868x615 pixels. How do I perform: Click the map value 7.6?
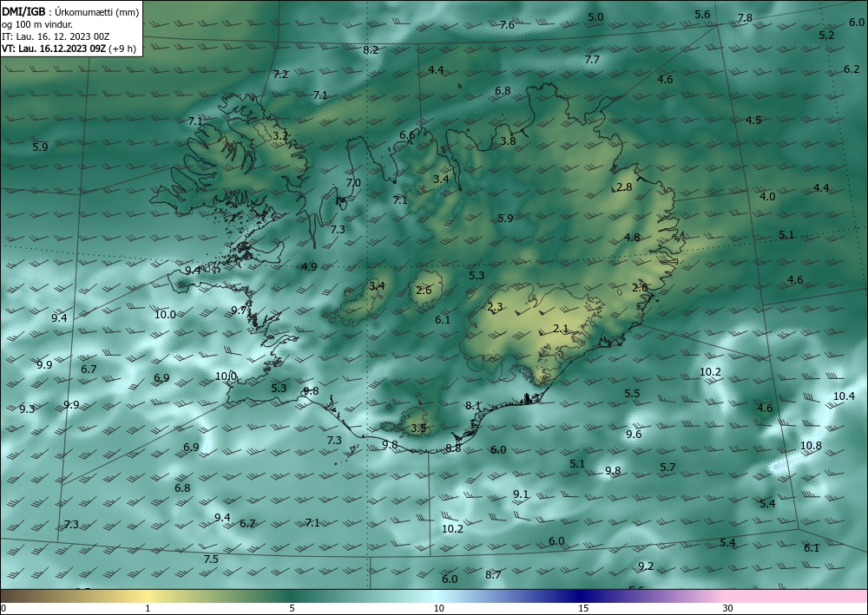point(507,25)
